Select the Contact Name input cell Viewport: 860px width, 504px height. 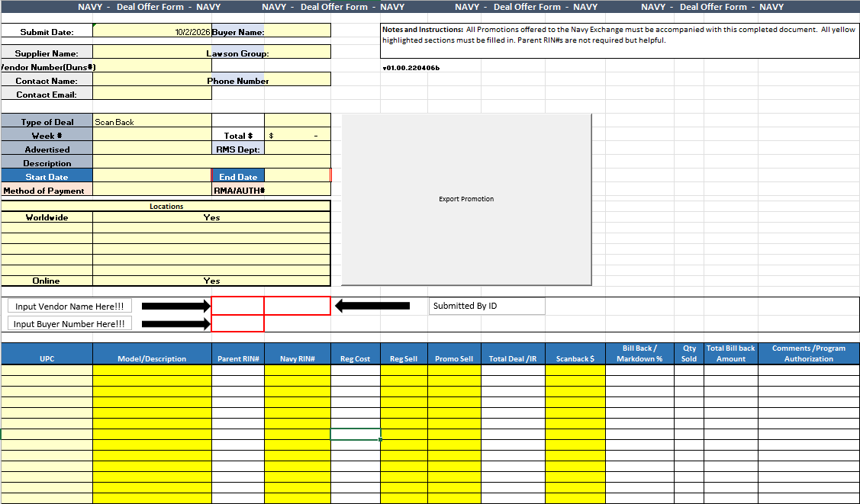coord(152,79)
